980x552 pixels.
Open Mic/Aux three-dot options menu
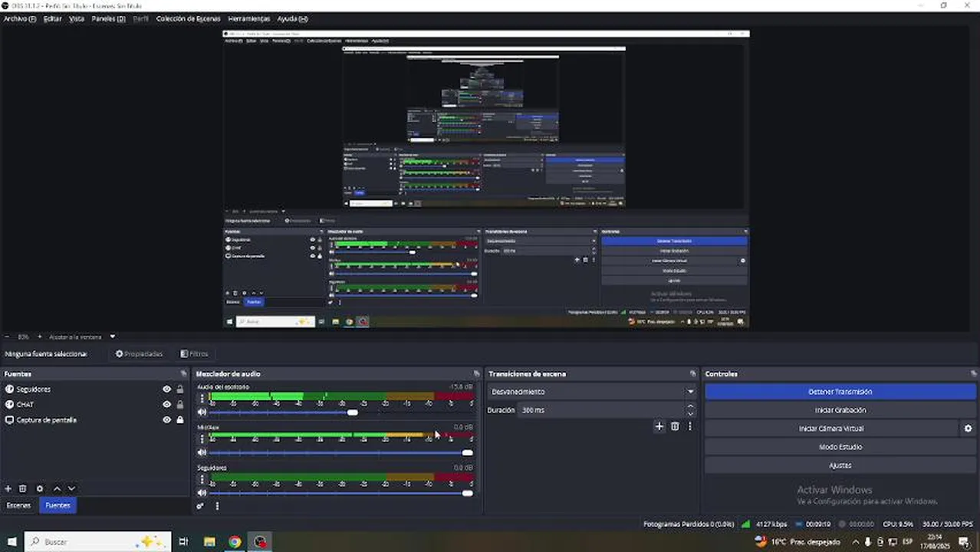pyautogui.click(x=202, y=438)
